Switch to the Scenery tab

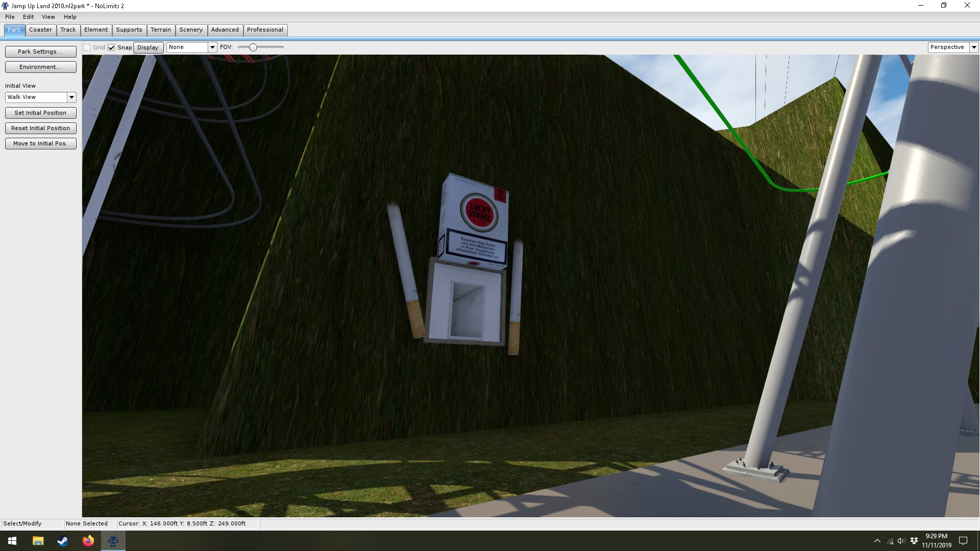point(191,30)
